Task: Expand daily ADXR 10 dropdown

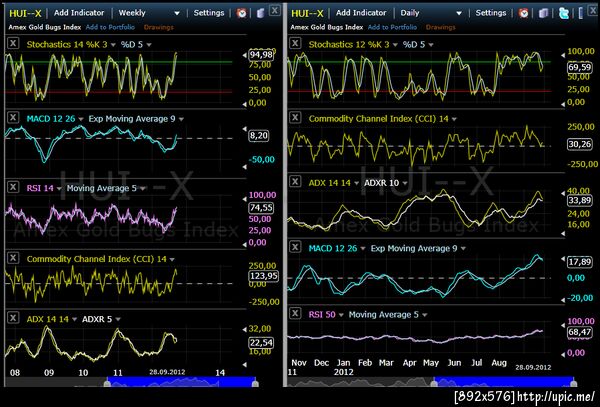Action: tap(405, 183)
